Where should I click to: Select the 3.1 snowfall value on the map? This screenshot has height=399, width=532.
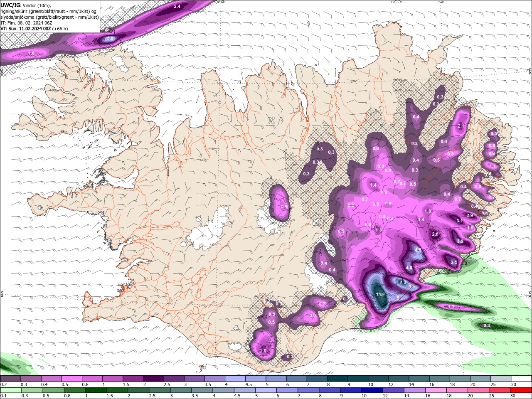[x=460, y=221]
